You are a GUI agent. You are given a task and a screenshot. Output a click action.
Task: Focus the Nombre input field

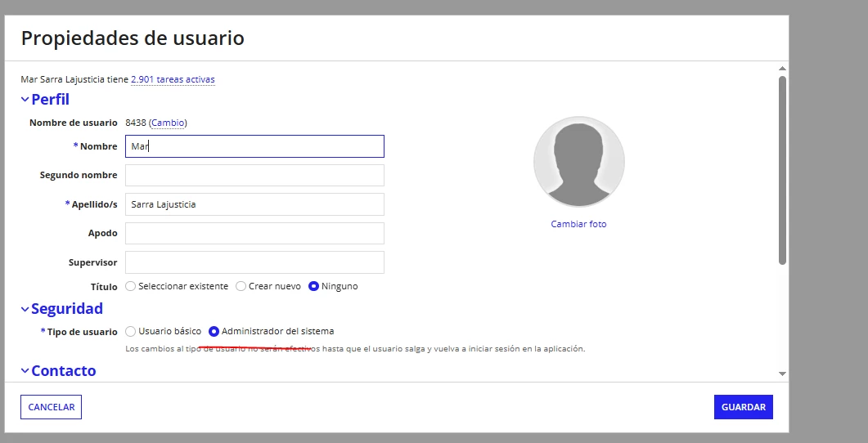pyautogui.click(x=254, y=146)
